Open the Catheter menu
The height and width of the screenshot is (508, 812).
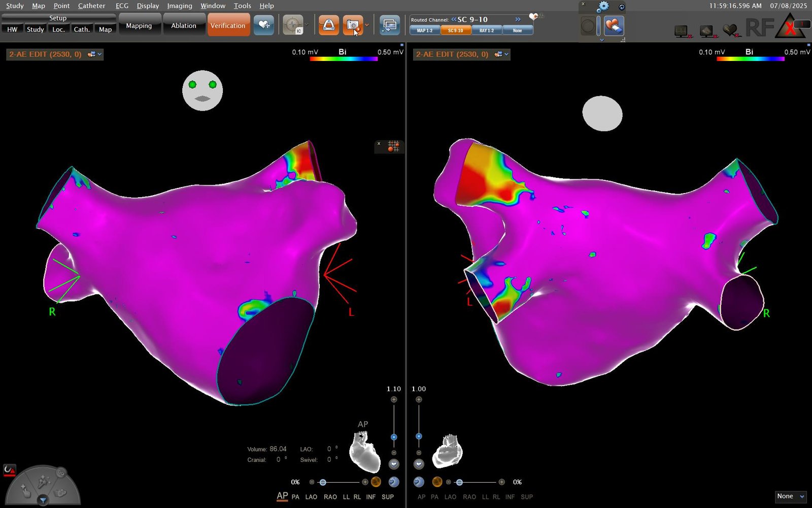tap(91, 6)
